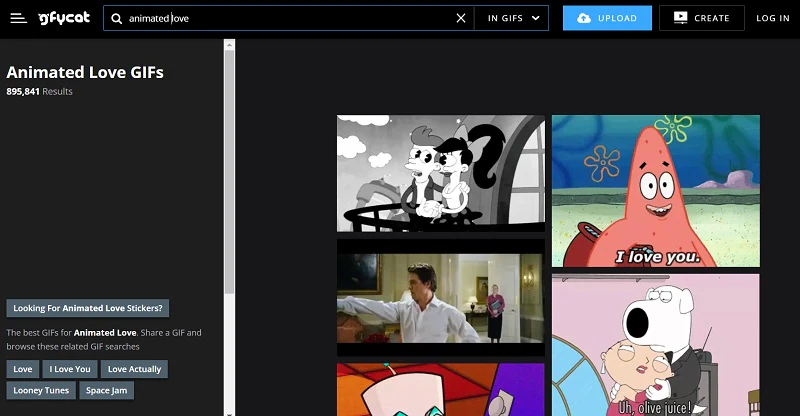Click LOG IN
The width and height of the screenshot is (800, 416).
point(772,18)
